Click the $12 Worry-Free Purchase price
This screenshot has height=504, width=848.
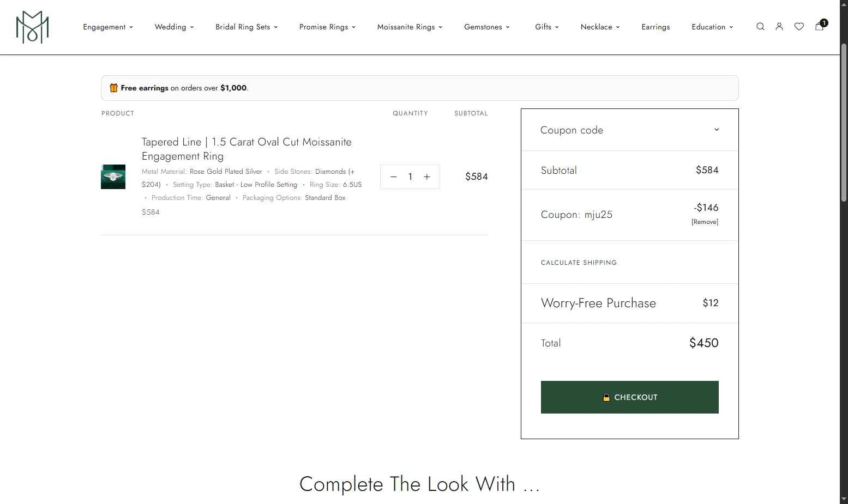711,303
